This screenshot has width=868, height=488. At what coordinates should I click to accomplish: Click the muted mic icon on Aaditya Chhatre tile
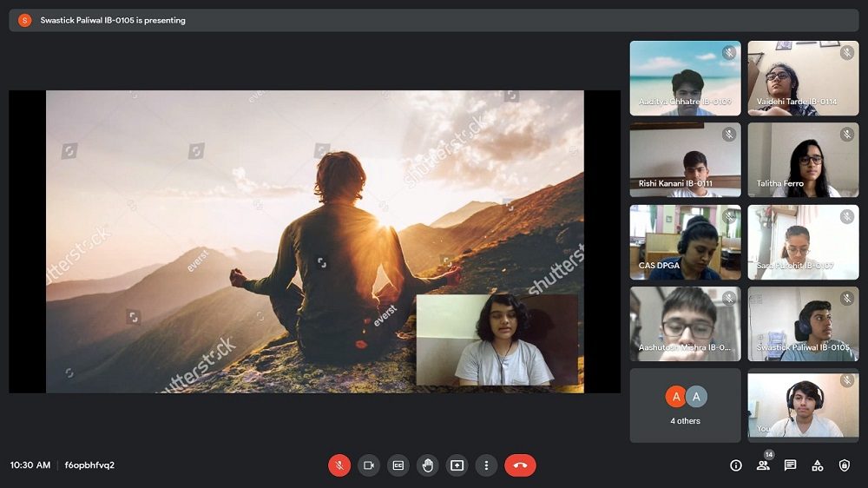click(729, 53)
